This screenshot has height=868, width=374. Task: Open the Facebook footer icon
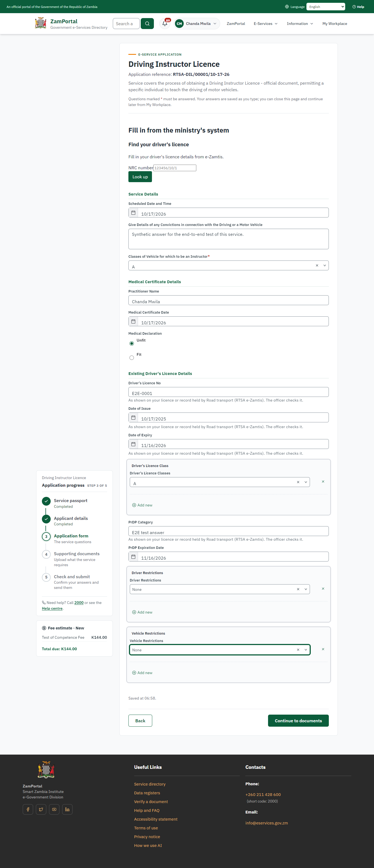(28, 809)
